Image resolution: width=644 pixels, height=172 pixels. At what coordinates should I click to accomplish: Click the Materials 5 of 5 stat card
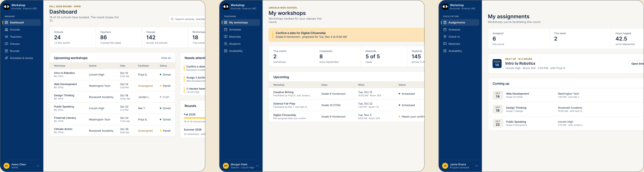[x=384, y=56]
